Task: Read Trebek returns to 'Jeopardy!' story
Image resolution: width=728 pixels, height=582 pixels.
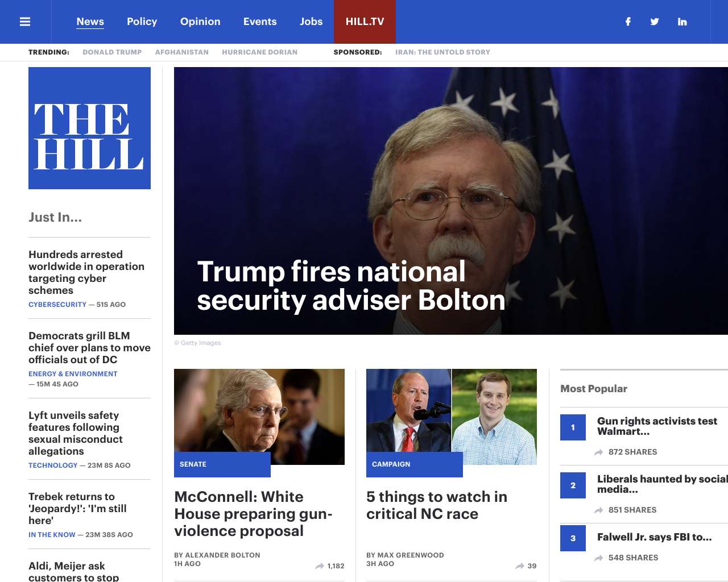Action: tap(77, 509)
